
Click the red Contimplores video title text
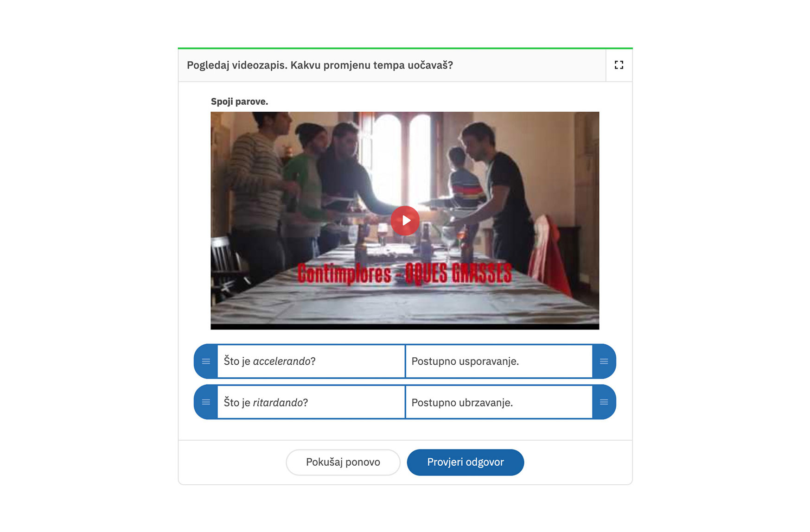[405, 273]
